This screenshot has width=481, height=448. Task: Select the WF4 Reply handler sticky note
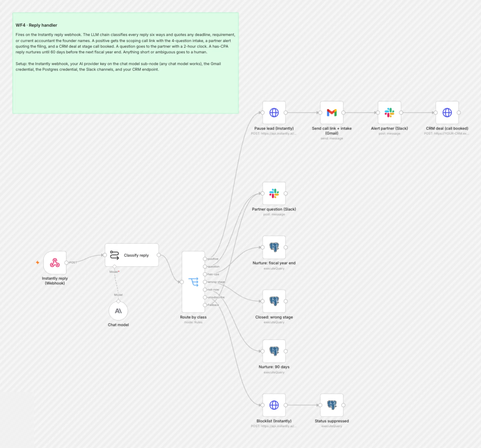tap(125, 63)
